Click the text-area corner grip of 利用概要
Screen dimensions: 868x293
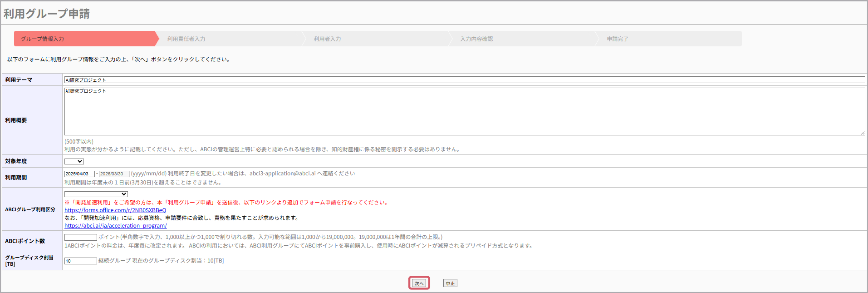coord(863,133)
